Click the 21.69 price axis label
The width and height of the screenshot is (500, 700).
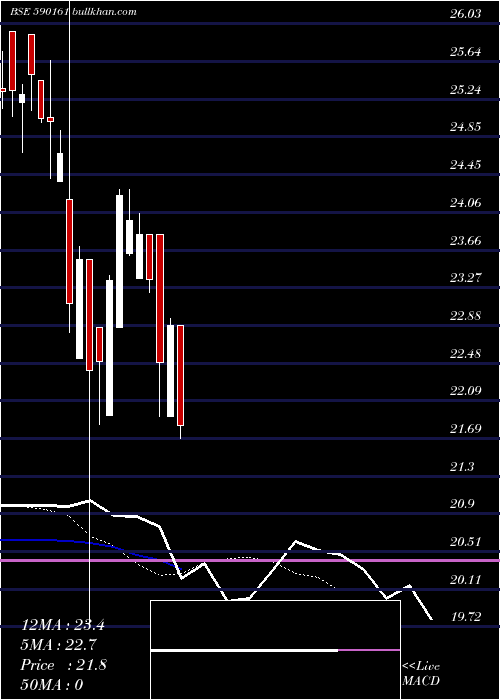(x=466, y=429)
